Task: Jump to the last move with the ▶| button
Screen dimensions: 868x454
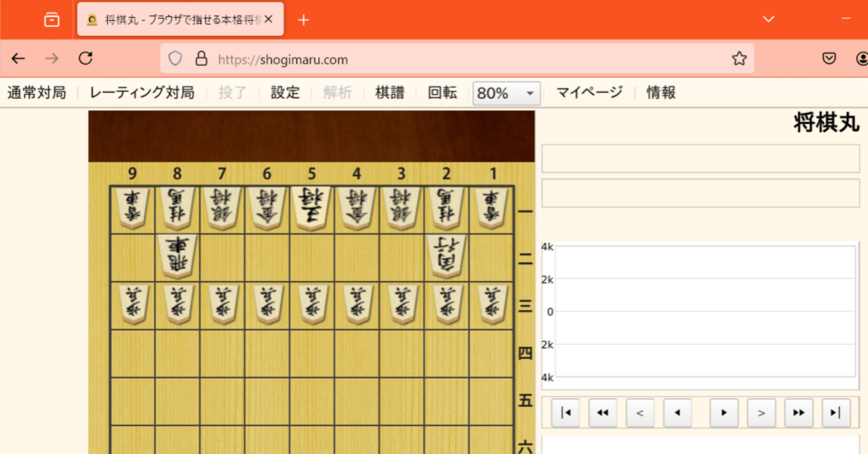Action: 835,413
